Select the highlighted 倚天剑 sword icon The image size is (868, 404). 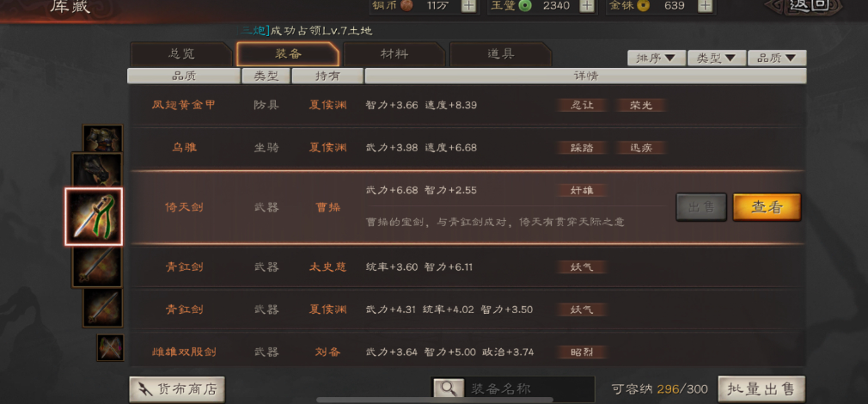pos(94,217)
